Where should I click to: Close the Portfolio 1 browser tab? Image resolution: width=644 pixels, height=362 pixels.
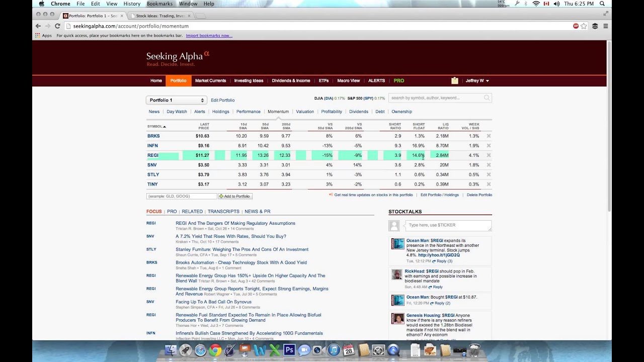click(x=122, y=16)
